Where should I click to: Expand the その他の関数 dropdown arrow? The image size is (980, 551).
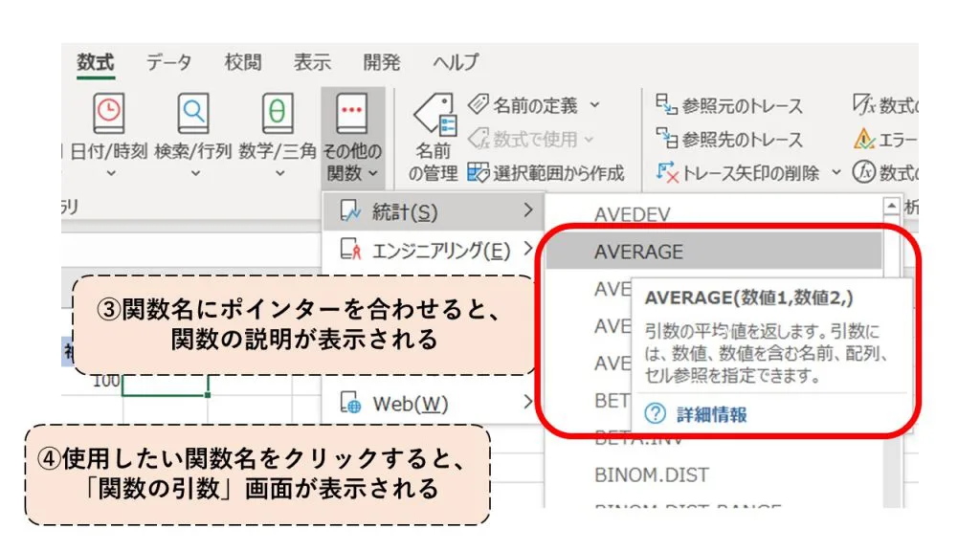click(373, 173)
